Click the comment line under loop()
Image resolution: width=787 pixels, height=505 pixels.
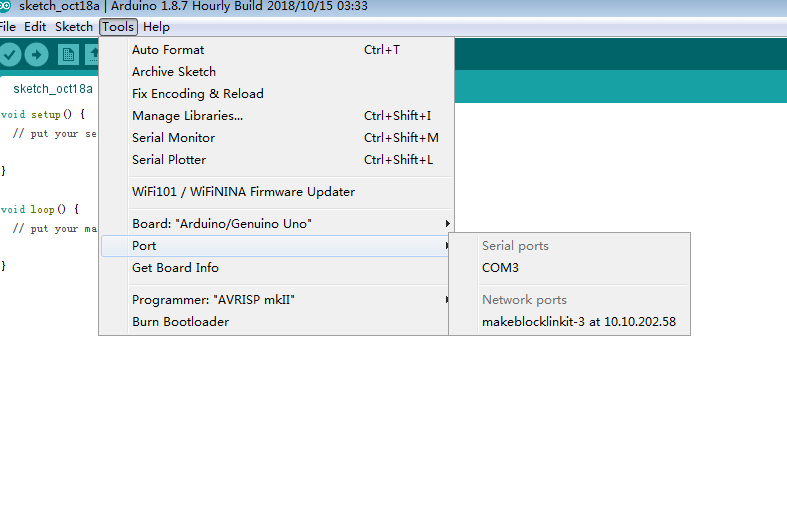coord(55,229)
